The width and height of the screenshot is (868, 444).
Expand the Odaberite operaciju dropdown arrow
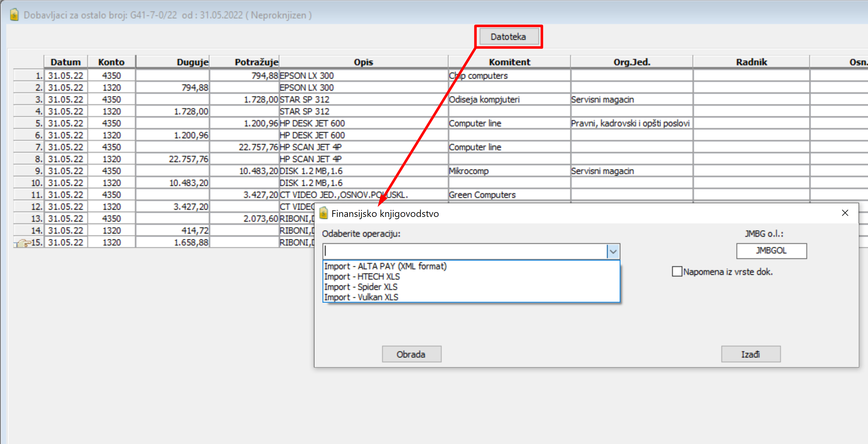tap(613, 251)
